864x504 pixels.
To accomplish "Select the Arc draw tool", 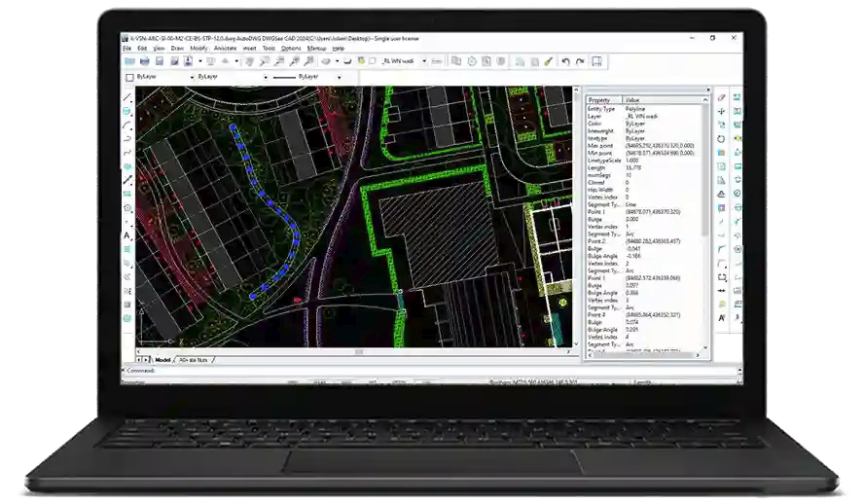I will coord(127,126).
